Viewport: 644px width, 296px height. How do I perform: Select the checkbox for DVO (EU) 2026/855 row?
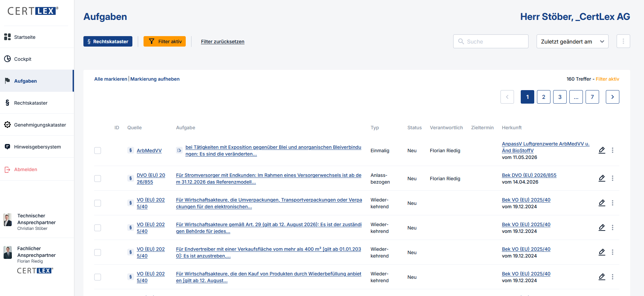98,179
